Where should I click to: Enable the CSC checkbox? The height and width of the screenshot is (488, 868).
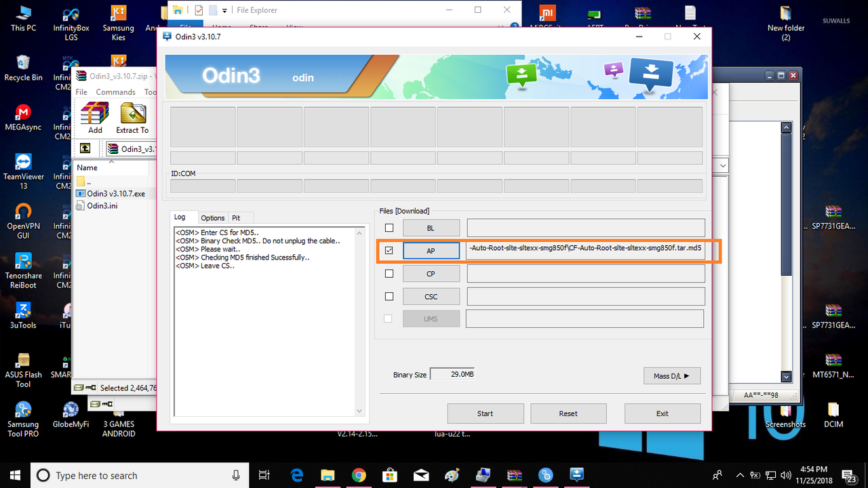(389, 296)
